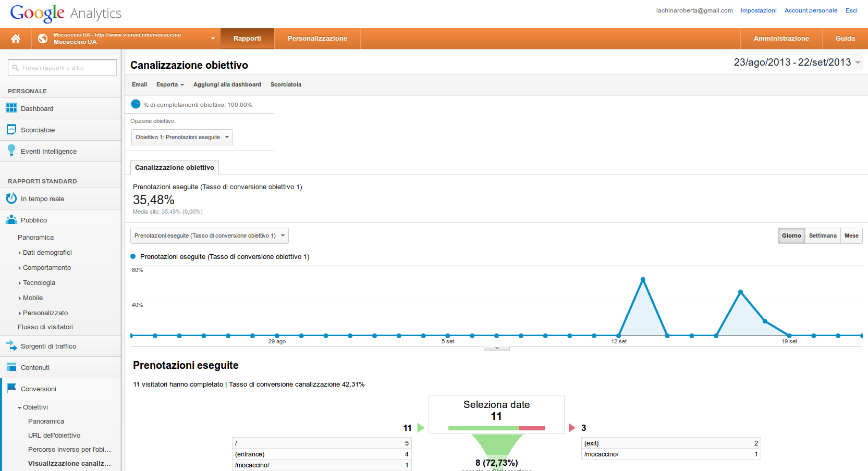Switch graph view to Settimana
Screen dimensions: 868x471
click(822, 235)
